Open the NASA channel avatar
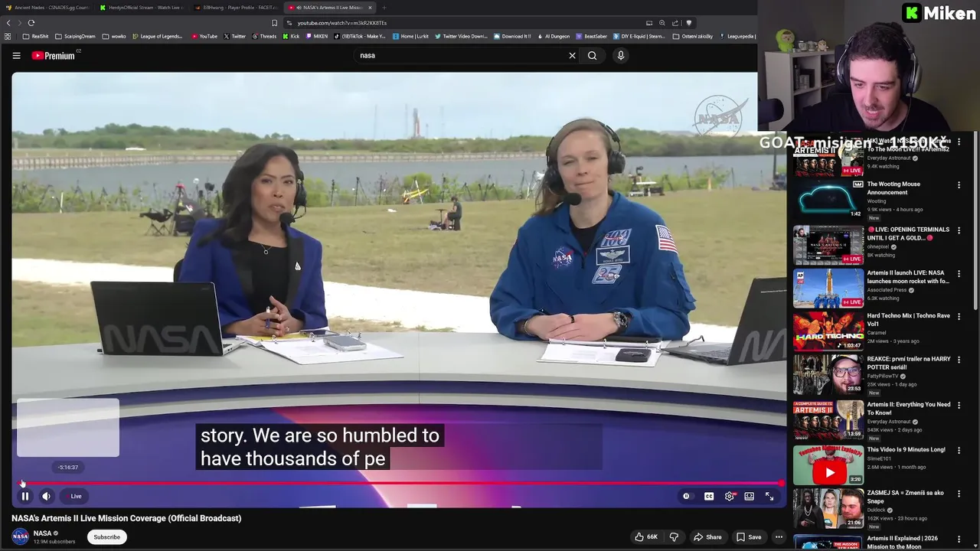The height and width of the screenshot is (551, 980). click(21, 537)
